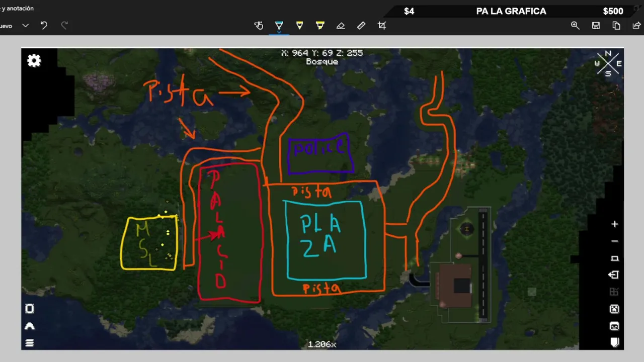Click the shield-shaped icon on map
The width and height of the screenshot is (644, 362).
[614, 342]
